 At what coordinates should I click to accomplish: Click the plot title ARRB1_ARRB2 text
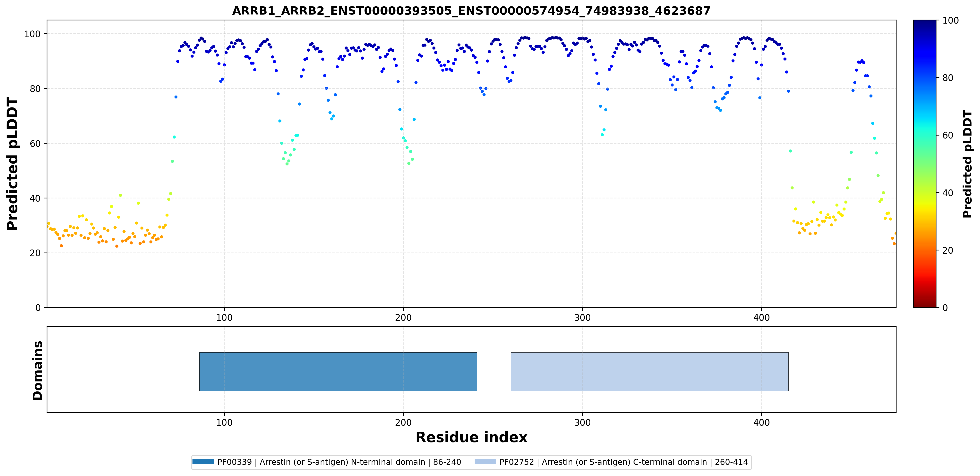(471, 11)
